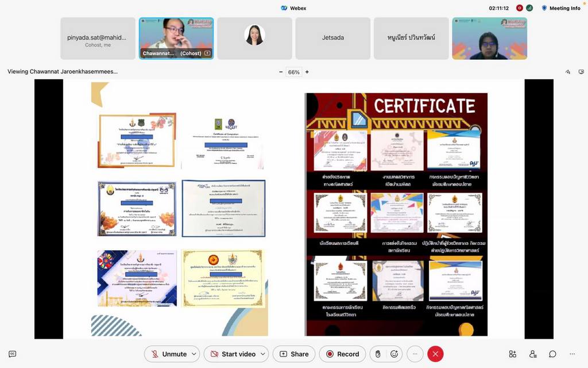Show the Participants panel

point(533,354)
